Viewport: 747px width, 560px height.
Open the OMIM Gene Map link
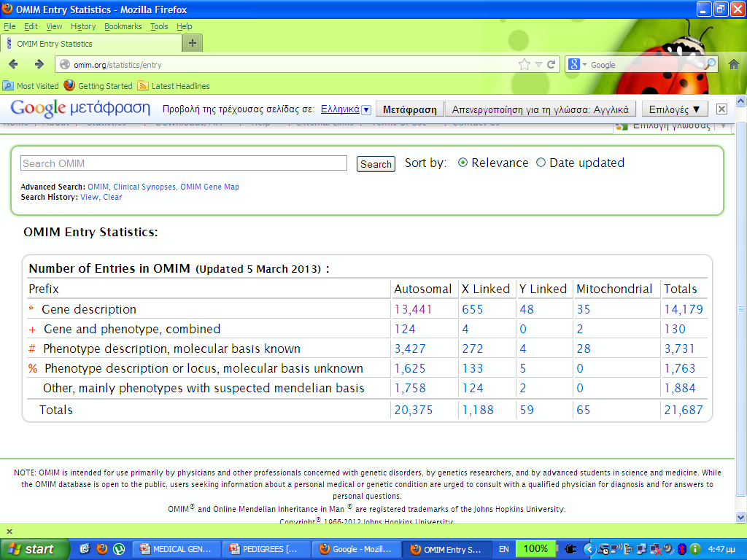(x=209, y=187)
